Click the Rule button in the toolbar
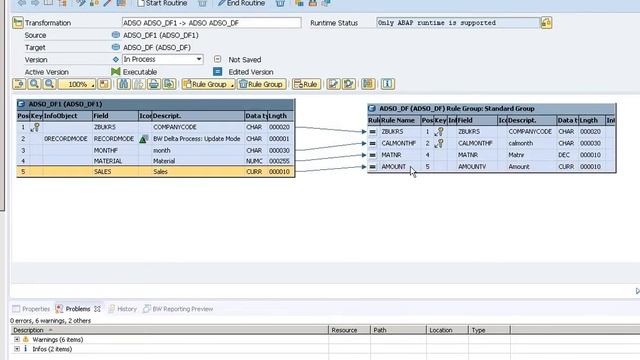640x360 pixels. [306, 84]
